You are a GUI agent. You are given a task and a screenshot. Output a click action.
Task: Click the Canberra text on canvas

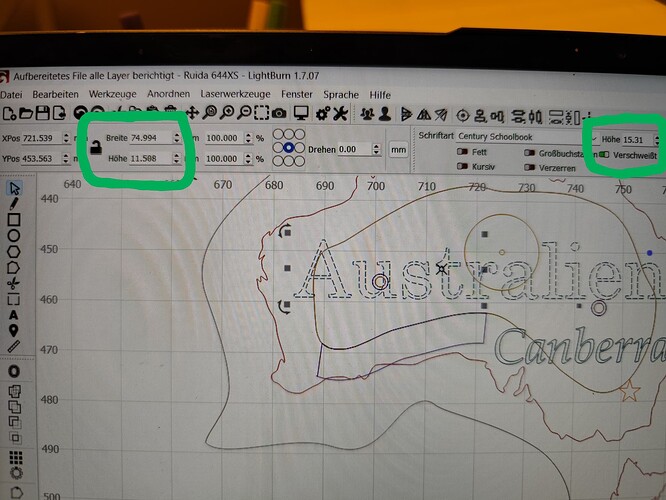click(x=579, y=346)
